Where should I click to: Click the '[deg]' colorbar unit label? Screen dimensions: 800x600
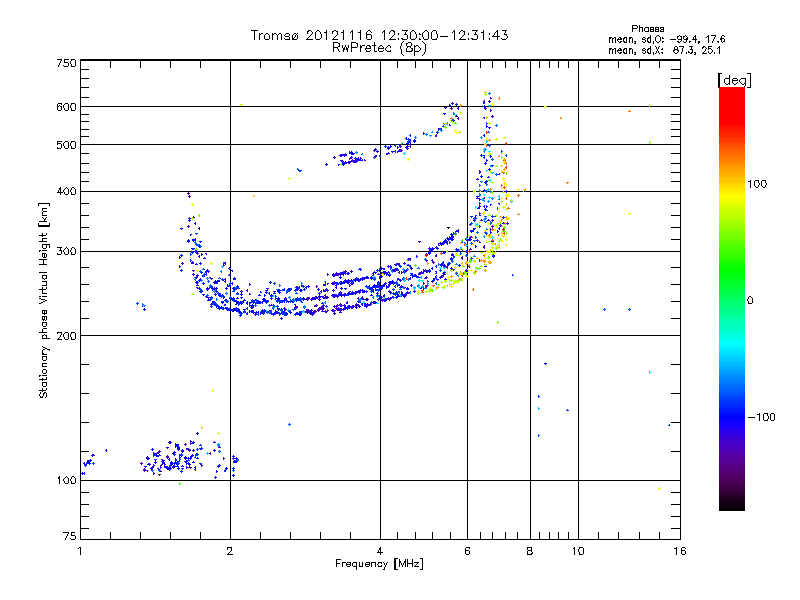pyautogui.click(x=734, y=80)
